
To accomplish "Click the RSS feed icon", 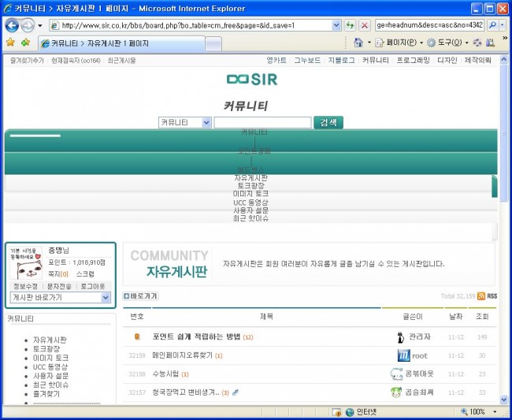I will pos(491,296).
